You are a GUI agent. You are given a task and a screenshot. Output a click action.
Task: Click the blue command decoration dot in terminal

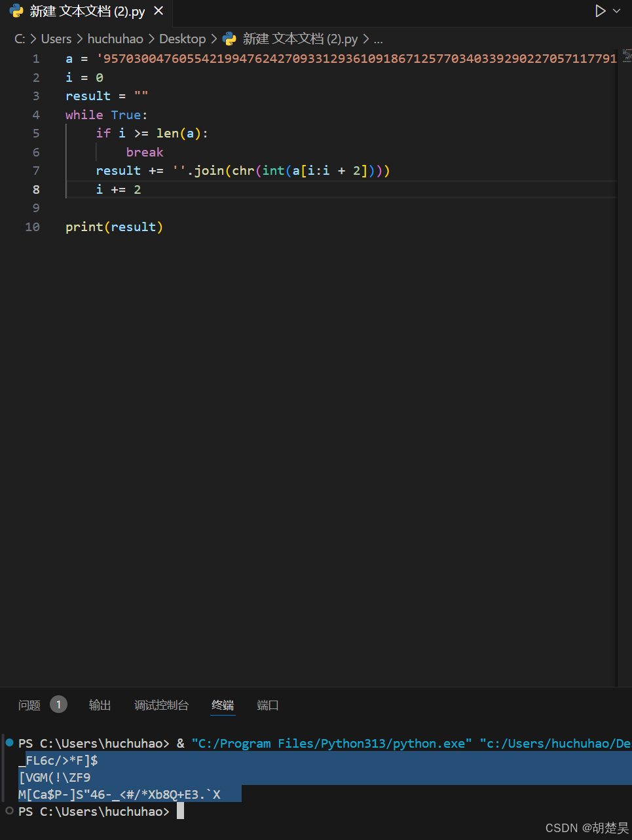click(9, 742)
